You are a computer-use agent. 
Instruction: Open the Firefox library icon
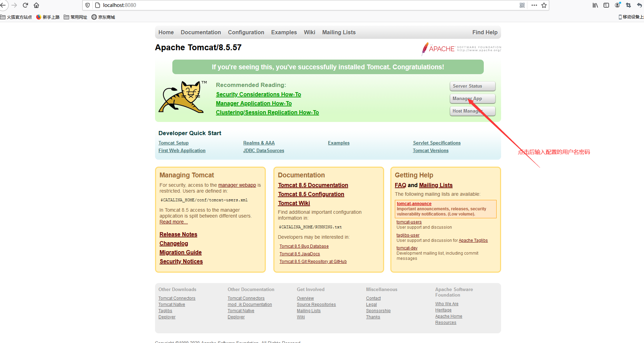pyautogui.click(x=595, y=5)
